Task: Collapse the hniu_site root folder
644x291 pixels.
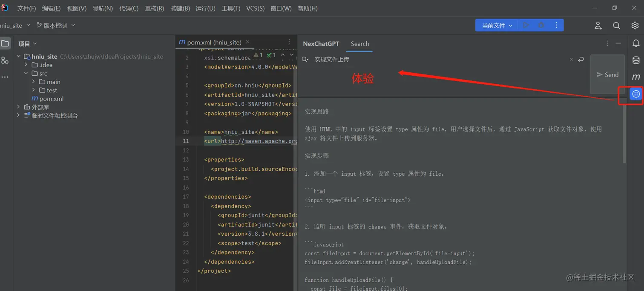Action: coord(19,56)
